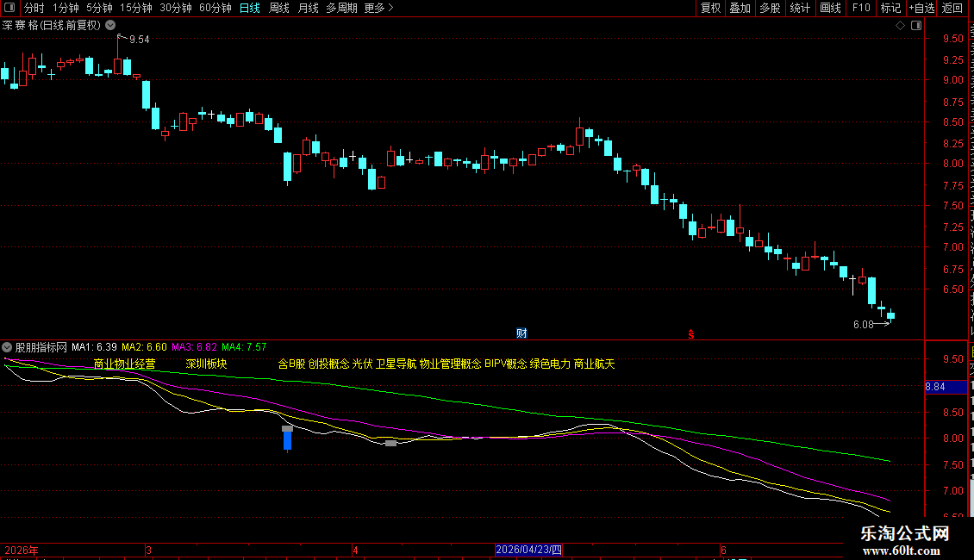This screenshot has height=560, width=974.
Task: Click the 2026年 year label on timeline
Action: pyautogui.click(x=22, y=550)
